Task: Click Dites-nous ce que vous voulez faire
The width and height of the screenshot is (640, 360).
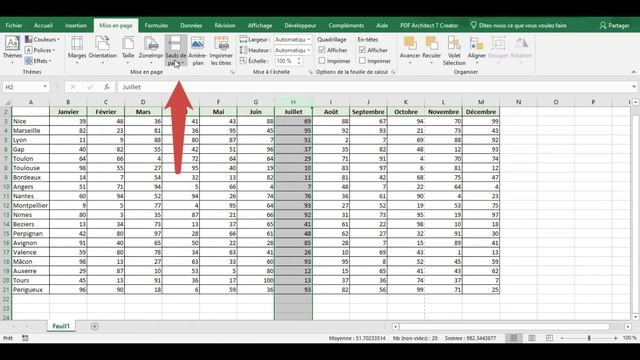Action: click(x=519, y=25)
